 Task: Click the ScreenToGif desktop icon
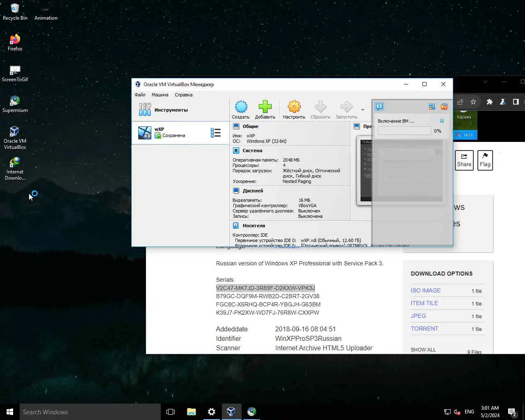tap(15, 73)
